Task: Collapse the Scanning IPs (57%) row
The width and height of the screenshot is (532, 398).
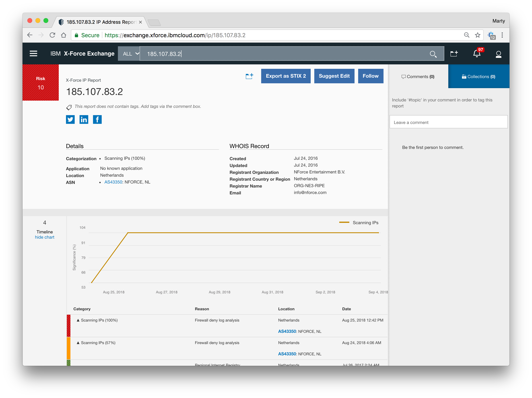Action: pyautogui.click(x=78, y=343)
